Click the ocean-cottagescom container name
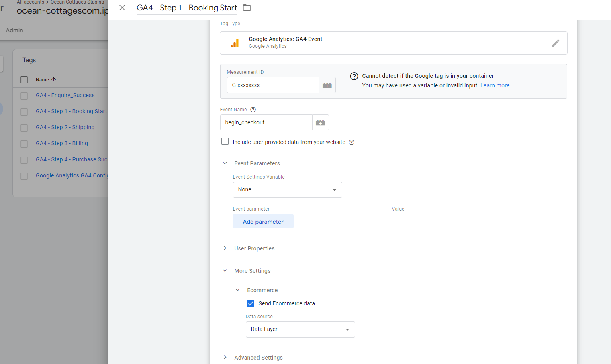This screenshot has height=364, width=611. (x=62, y=11)
